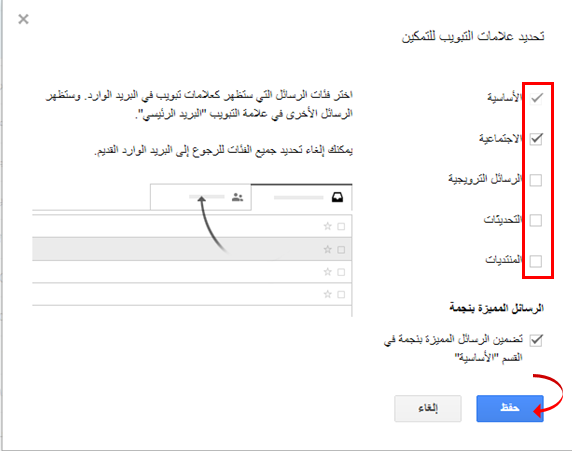Screen dimensions: 572x451
Task: Click the blue حفظ (Save) button
Action: 510,408
